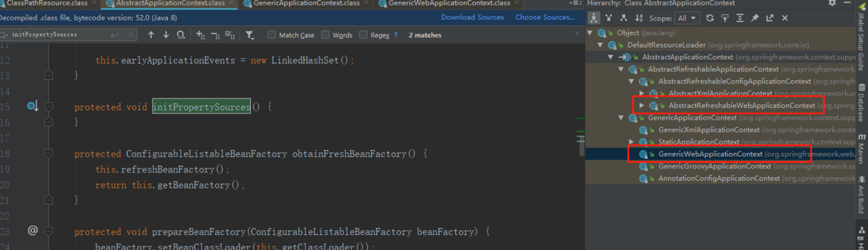Enable Words checkbox
This screenshot has width=868, height=250.
pos(325,35)
